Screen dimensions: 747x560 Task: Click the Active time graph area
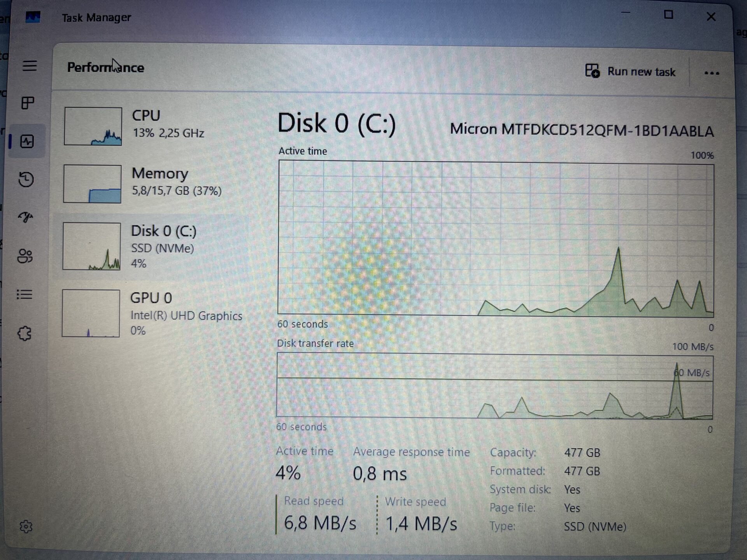click(496, 238)
